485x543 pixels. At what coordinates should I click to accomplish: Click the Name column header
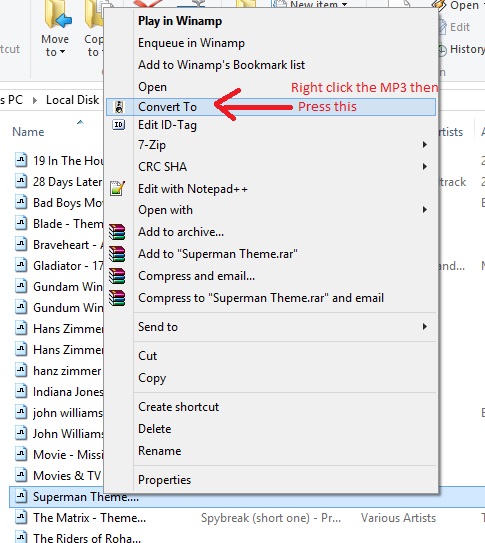tap(28, 132)
